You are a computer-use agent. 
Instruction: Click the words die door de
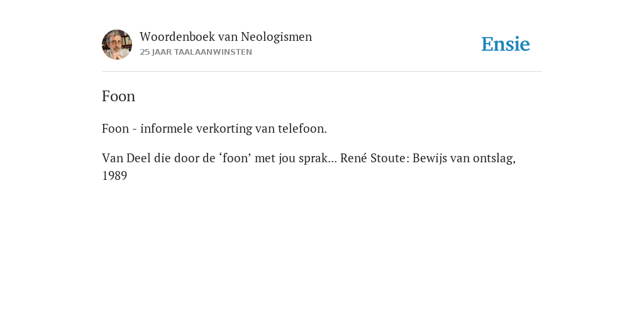tap(186, 158)
